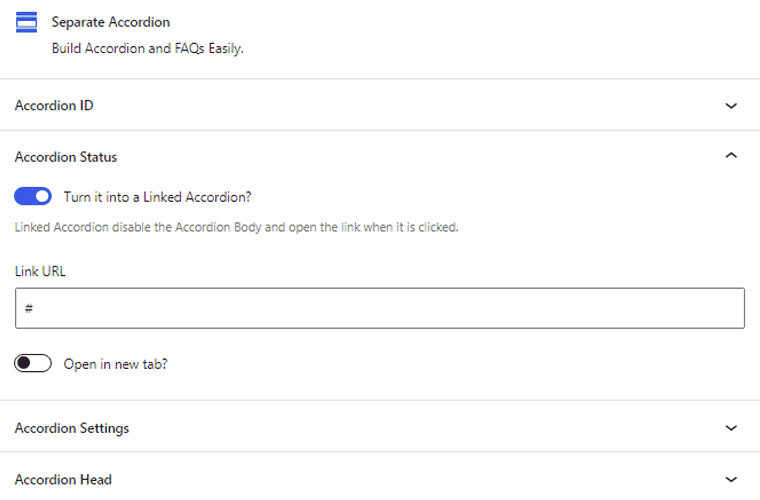This screenshot has height=500, width=760.
Task: Expand the Accordion ID chevron
Action: coord(731,106)
